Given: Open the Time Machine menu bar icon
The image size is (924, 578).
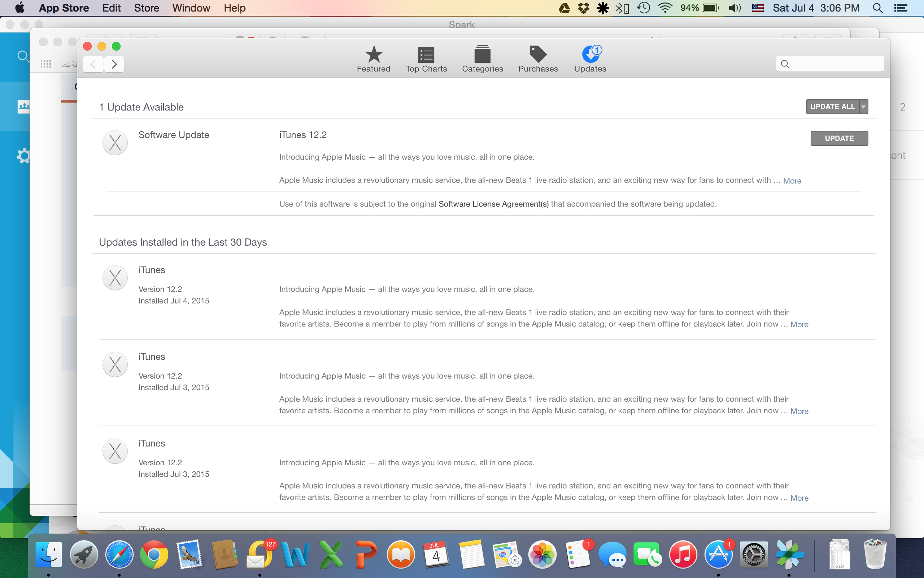Looking at the screenshot, I should 644,8.
